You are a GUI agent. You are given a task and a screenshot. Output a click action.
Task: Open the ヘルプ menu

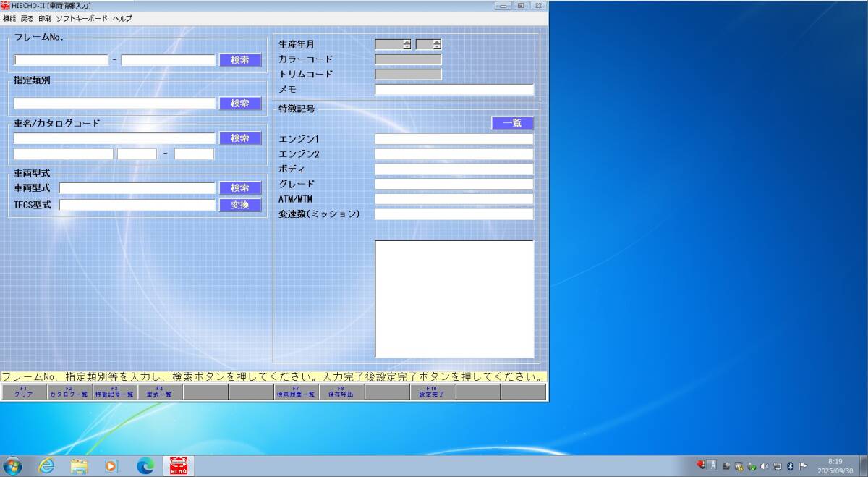122,18
